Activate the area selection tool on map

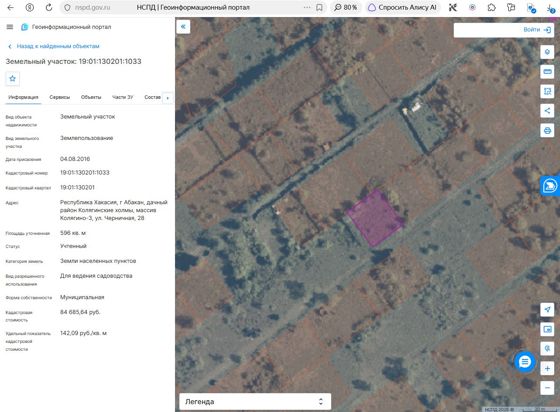(547, 91)
